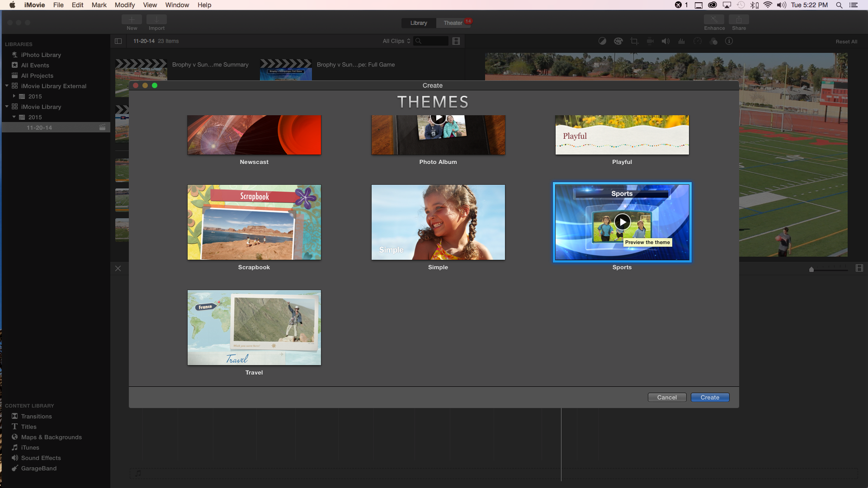This screenshot has width=868, height=488.
Task: Play the Sports theme preview
Action: [x=623, y=222]
